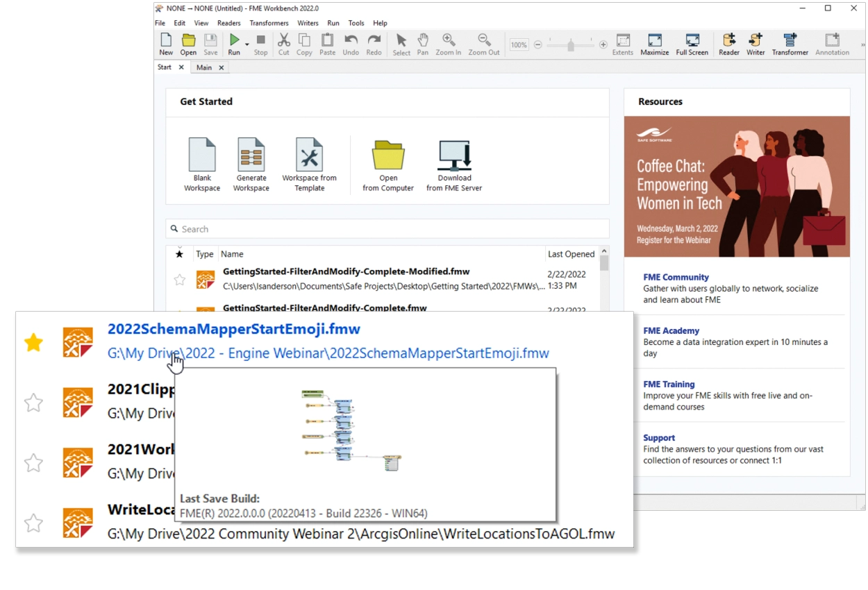The image size is (868, 590).
Task: Create a Blank Workspace
Action: pyautogui.click(x=202, y=165)
